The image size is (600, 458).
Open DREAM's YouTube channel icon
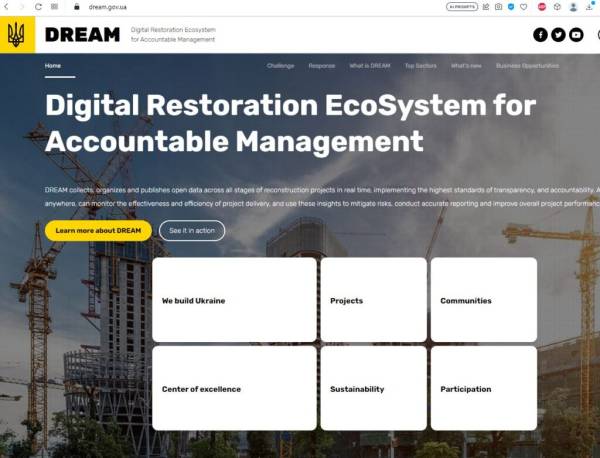[576, 35]
